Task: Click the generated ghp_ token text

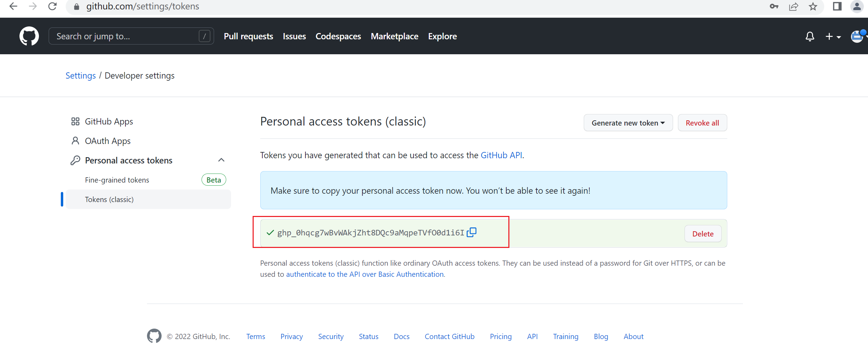Action: pos(371,233)
